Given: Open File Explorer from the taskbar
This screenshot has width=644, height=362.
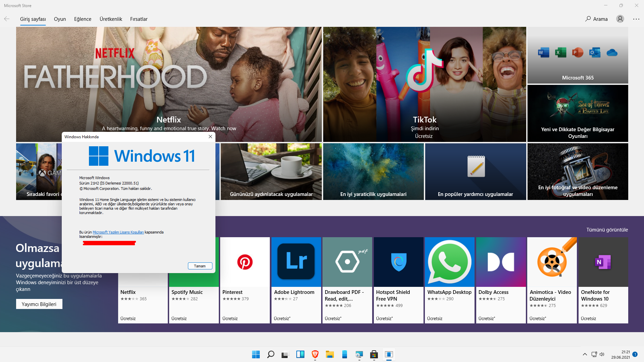Looking at the screenshot, I should [x=330, y=354].
